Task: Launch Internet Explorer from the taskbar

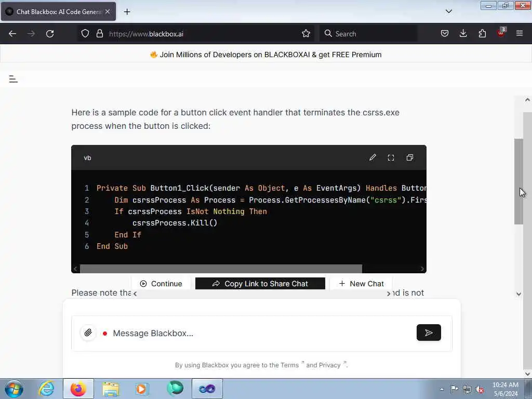Action: (46, 389)
